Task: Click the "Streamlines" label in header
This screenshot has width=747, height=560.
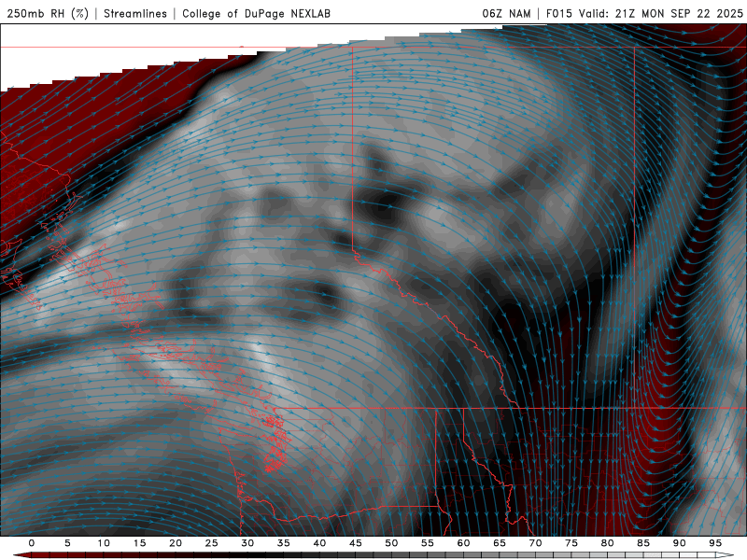Action: [x=135, y=14]
